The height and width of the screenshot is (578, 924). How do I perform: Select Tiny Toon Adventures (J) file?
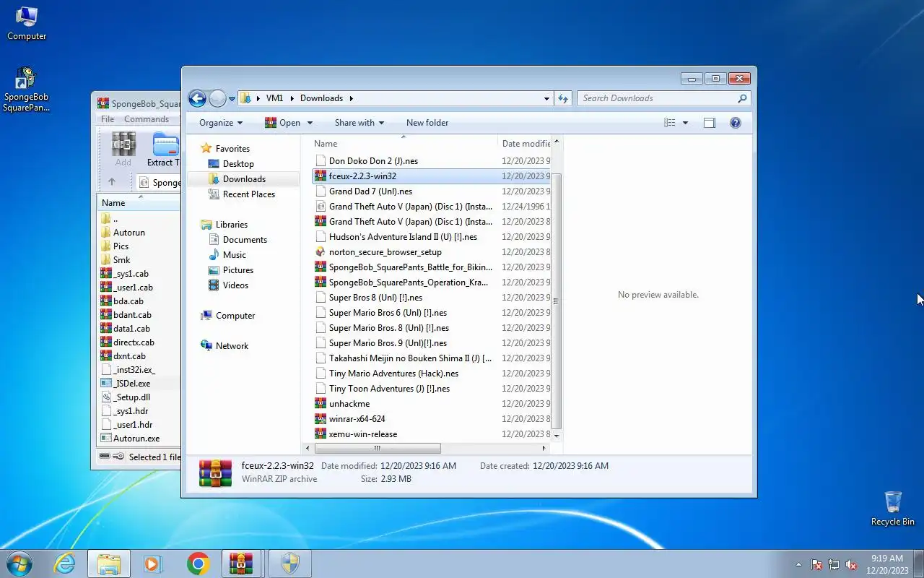(389, 389)
